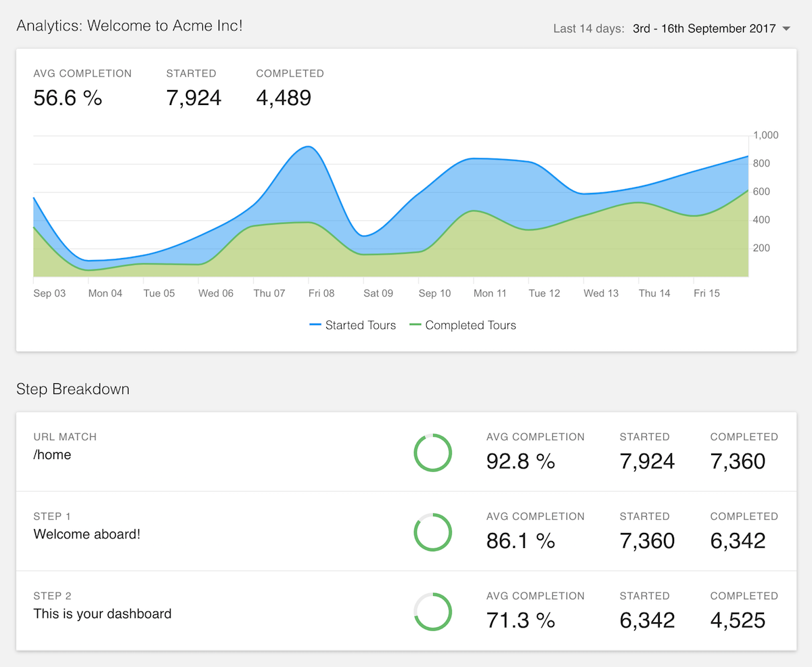
Task: Click the 56.6 % average completion value
Action: click(68, 98)
